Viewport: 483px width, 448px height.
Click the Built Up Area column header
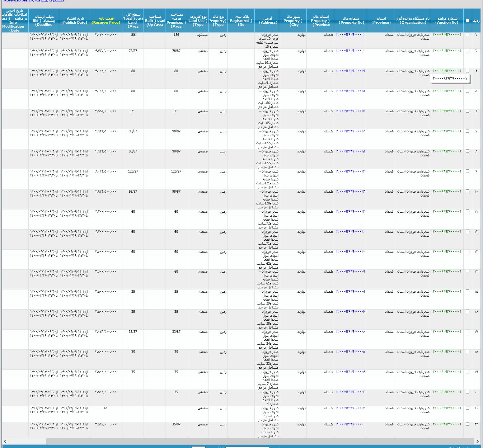click(155, 20)
